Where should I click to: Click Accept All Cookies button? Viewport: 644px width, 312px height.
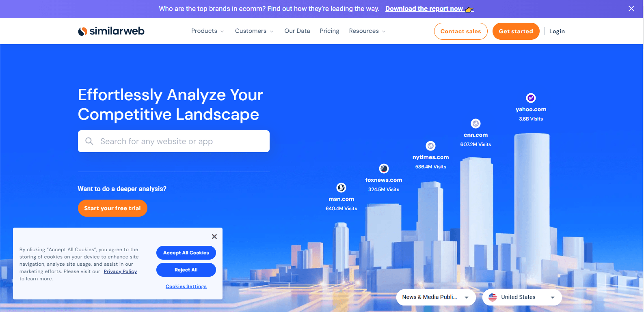pos(186,253)
